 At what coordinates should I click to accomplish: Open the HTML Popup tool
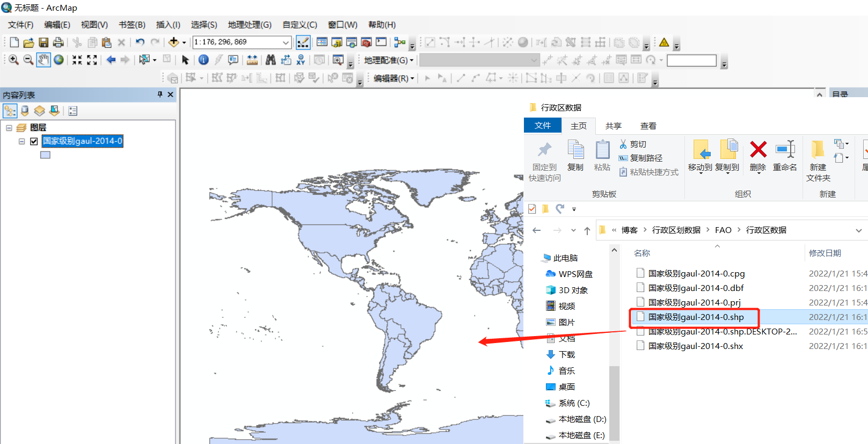pos(233,60)
